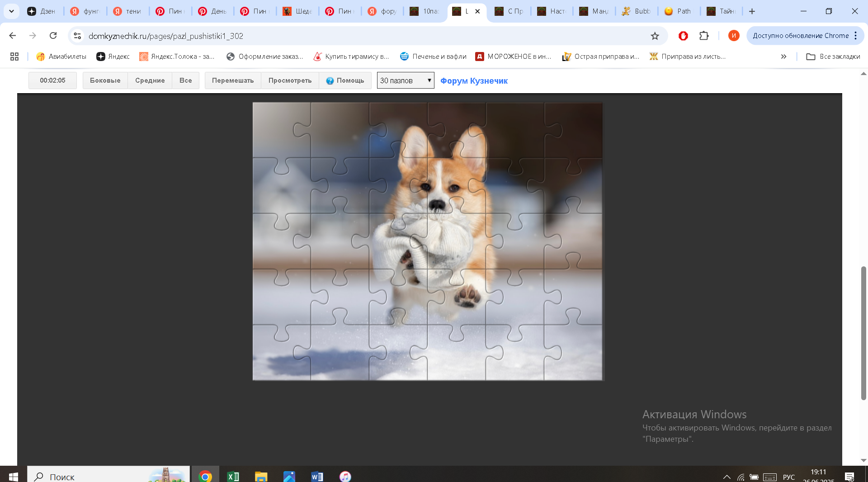The width and height of the screenshot is (868, 482).
Task: Open new browser tab with plus icon
Action: (752, 11)
